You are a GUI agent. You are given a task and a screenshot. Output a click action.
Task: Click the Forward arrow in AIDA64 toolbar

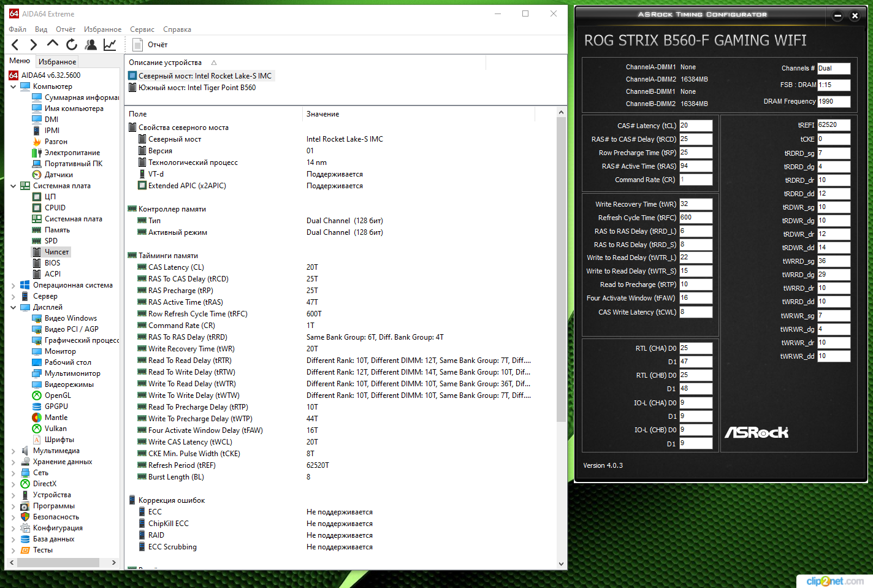point(34,44)
